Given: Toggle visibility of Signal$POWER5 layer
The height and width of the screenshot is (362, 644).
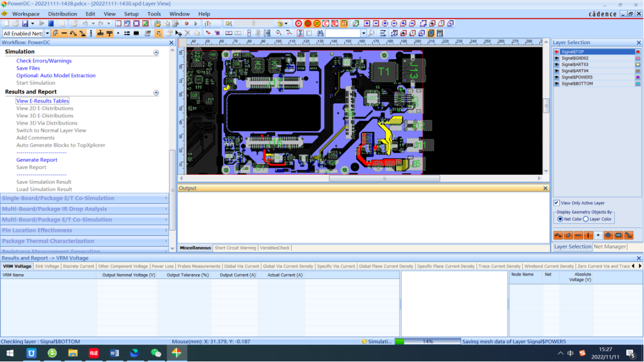Looking at the screenshot, I should click(557, 77).
